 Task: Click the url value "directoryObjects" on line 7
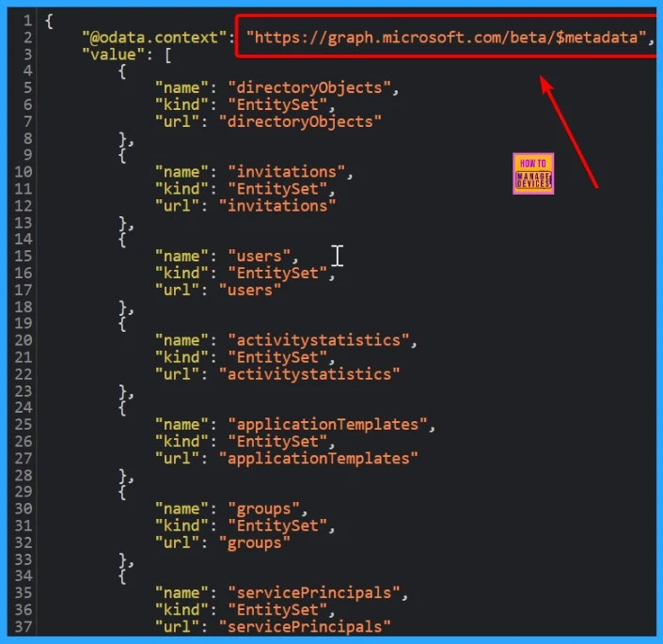[x=300, y=121]
